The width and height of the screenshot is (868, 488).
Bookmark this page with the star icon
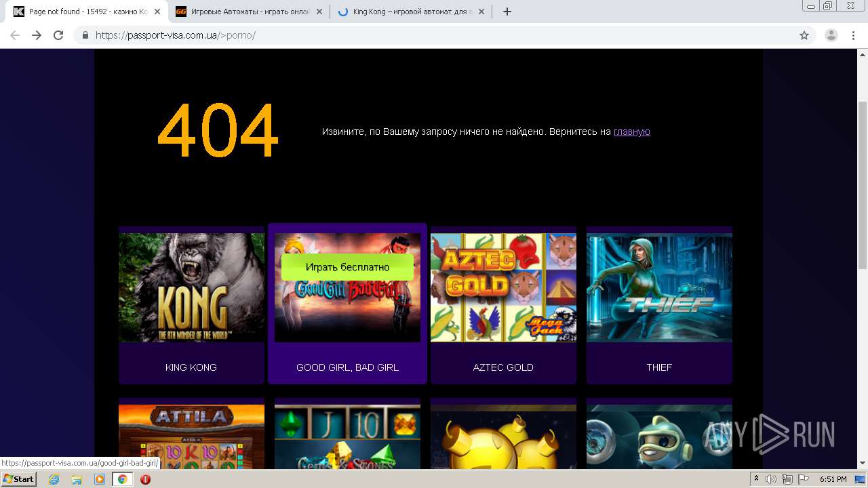[x=804, y=35]
